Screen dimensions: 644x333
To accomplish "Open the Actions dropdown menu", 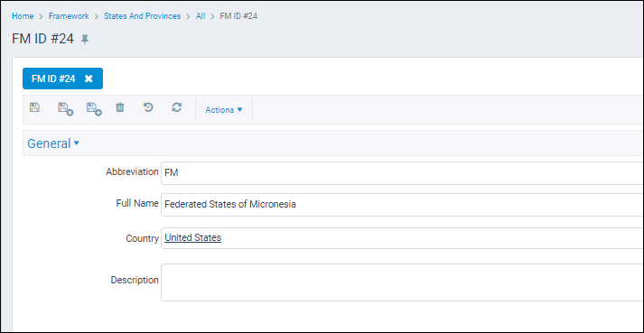I will tap(224, 109).
